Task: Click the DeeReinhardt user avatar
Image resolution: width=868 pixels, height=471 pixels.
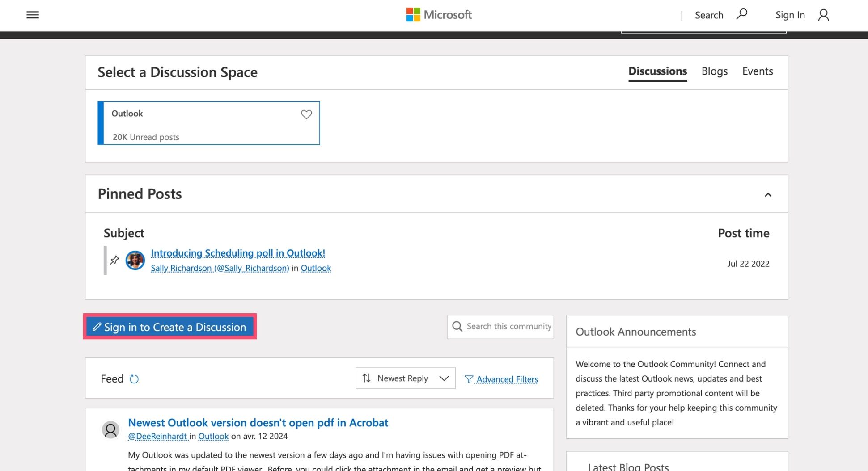Action: 110,429
